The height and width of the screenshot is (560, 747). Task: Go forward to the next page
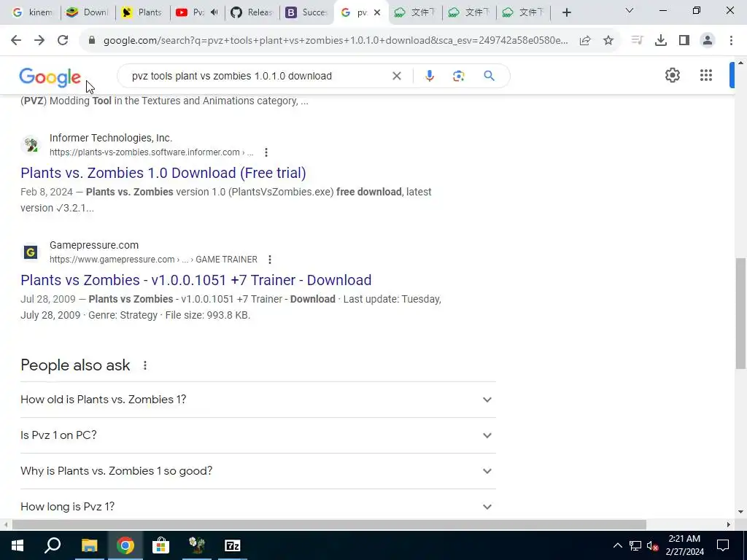[x=39, y=41]
